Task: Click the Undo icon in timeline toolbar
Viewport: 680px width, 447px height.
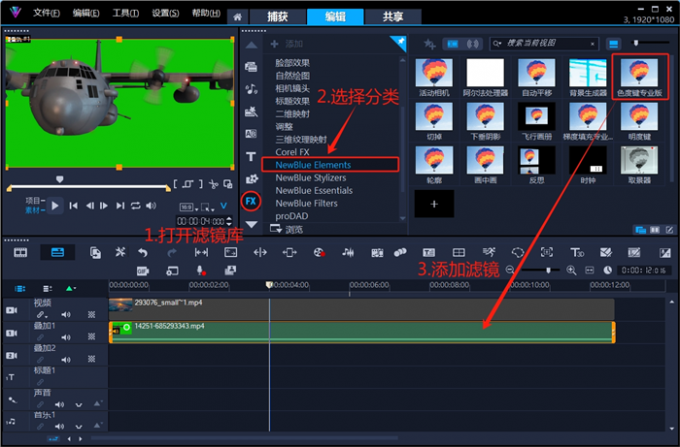Action: click(x=143, y=252)
